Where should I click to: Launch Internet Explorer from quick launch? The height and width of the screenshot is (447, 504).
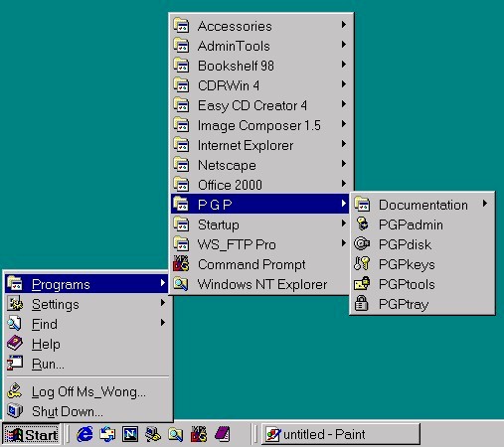click(84, 434)
